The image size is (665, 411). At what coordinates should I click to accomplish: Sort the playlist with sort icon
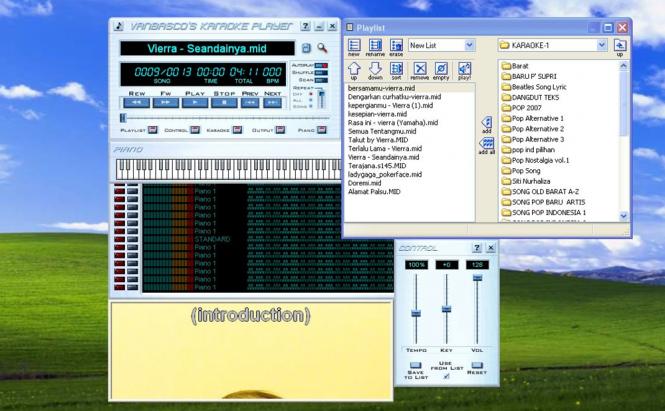pyautogui.click(x=396, y=68)
